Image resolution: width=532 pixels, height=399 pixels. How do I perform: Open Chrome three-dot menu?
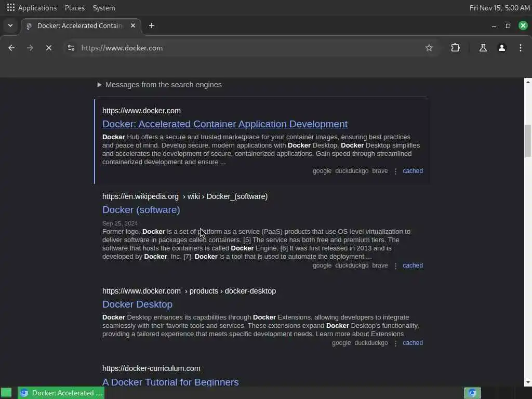(521, 48)
